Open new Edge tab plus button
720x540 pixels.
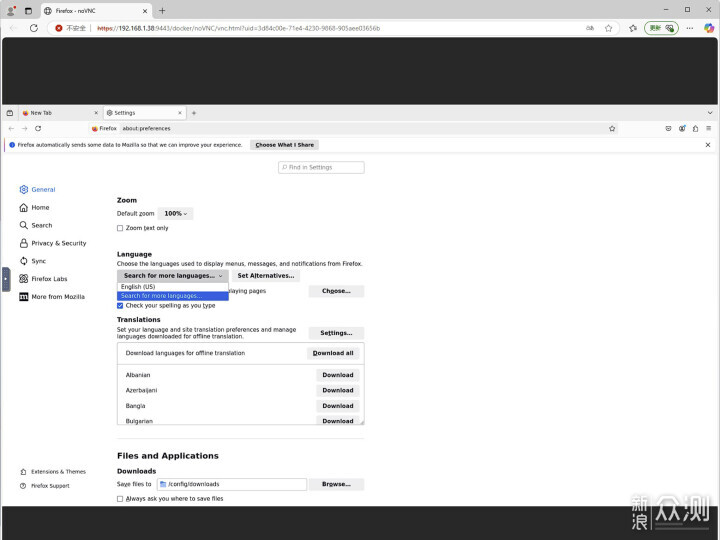(162, 11)
